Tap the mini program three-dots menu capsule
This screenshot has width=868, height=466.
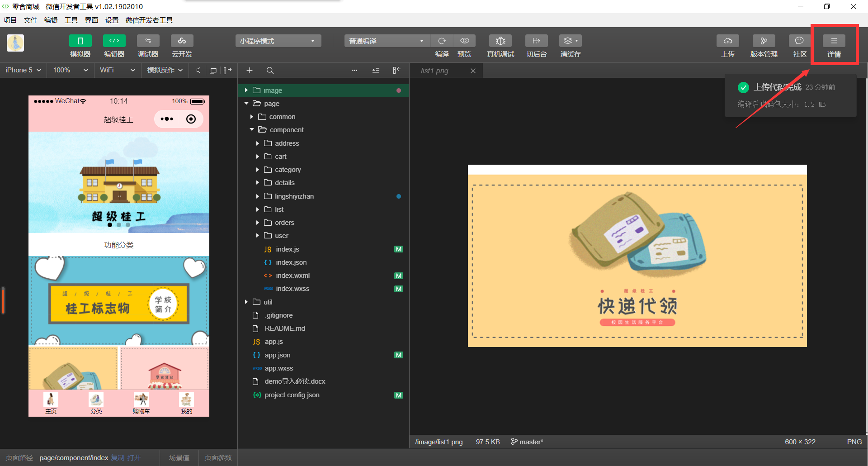coord(167,119)
